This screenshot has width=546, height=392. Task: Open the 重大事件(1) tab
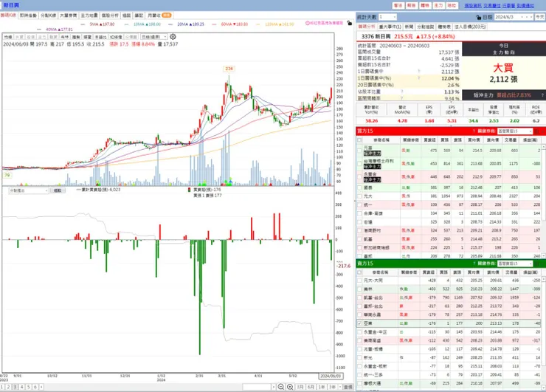point(390,27)
